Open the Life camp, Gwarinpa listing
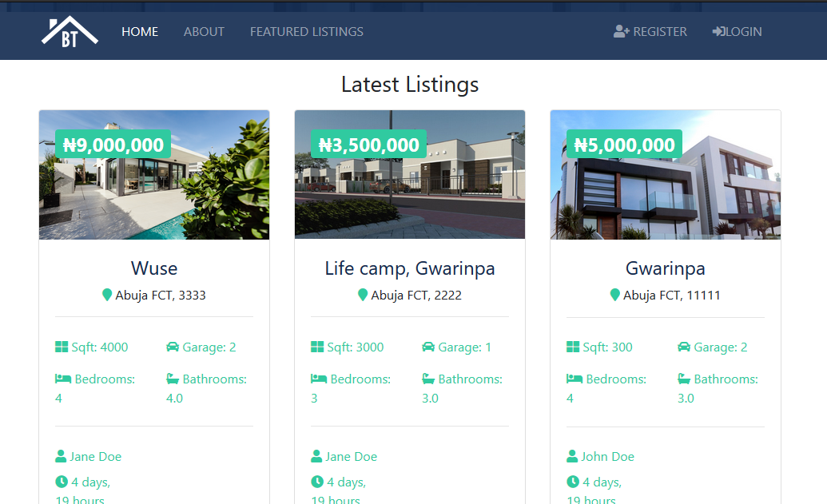The width and height of the screenshot is (827, 504). [x=409, y=268]
